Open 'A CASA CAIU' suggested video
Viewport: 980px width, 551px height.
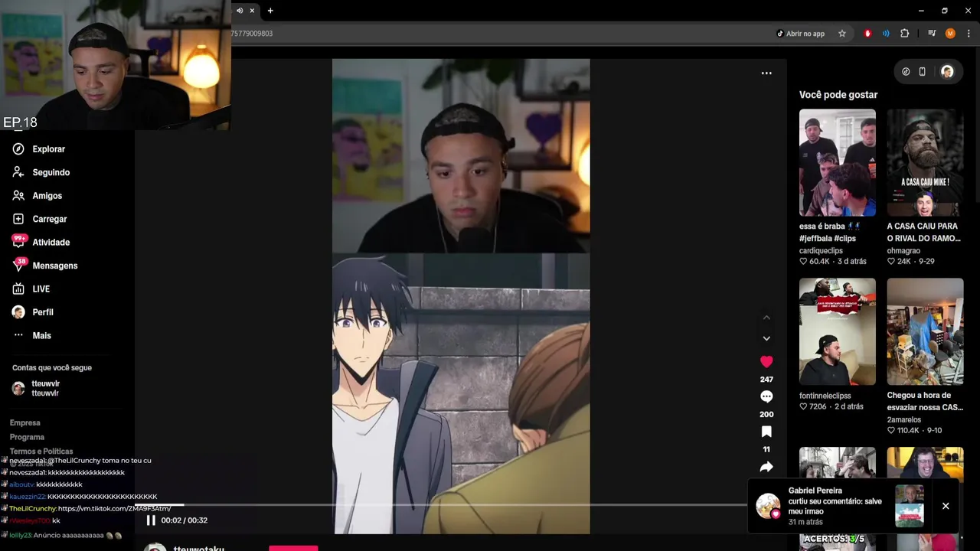[925, 162]
